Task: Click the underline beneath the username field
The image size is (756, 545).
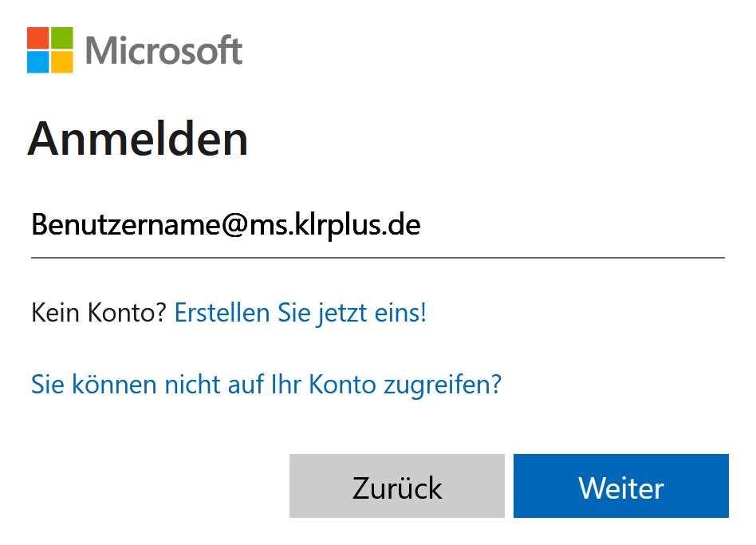Action: (377, 258)
